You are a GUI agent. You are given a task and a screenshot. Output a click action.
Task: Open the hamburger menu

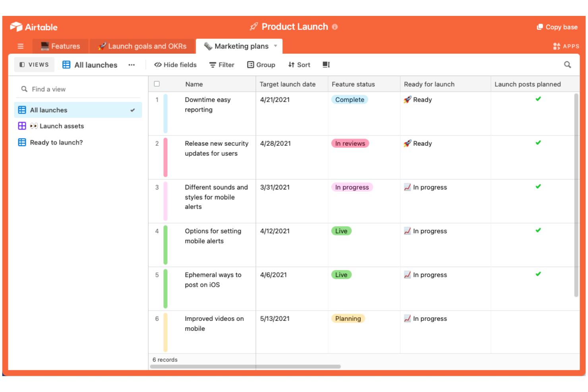pos(20,46)
